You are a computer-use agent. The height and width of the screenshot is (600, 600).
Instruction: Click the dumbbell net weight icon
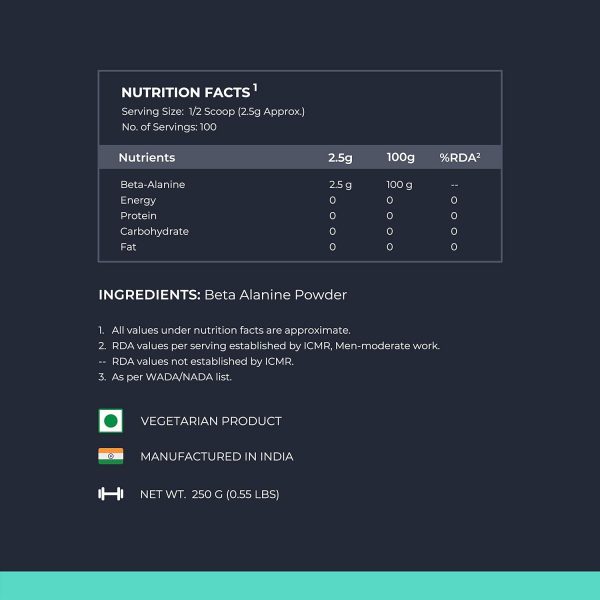[x=110, y=493]
